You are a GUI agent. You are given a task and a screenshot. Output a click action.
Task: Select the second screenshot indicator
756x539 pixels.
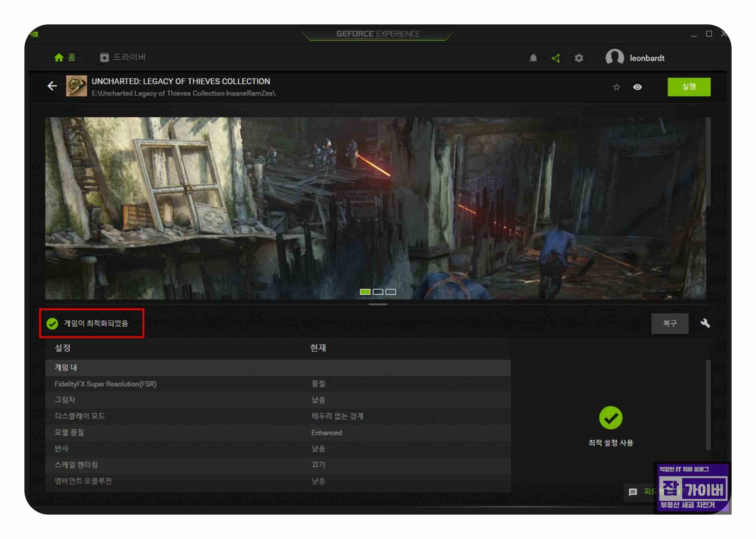pos(378,291)
